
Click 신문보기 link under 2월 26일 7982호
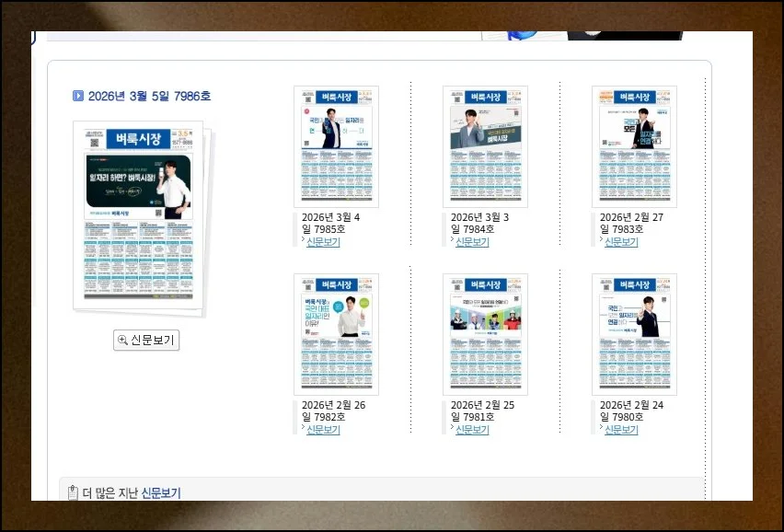[323, 430]
